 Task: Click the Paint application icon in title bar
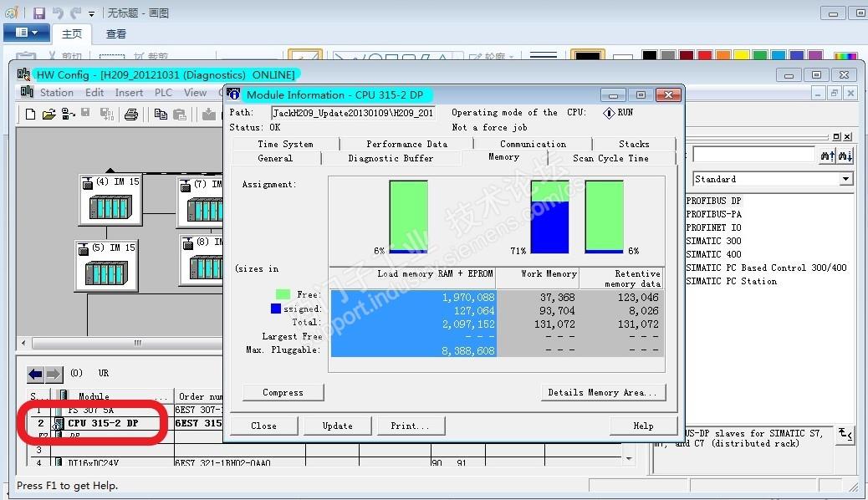tap(12, 13)
